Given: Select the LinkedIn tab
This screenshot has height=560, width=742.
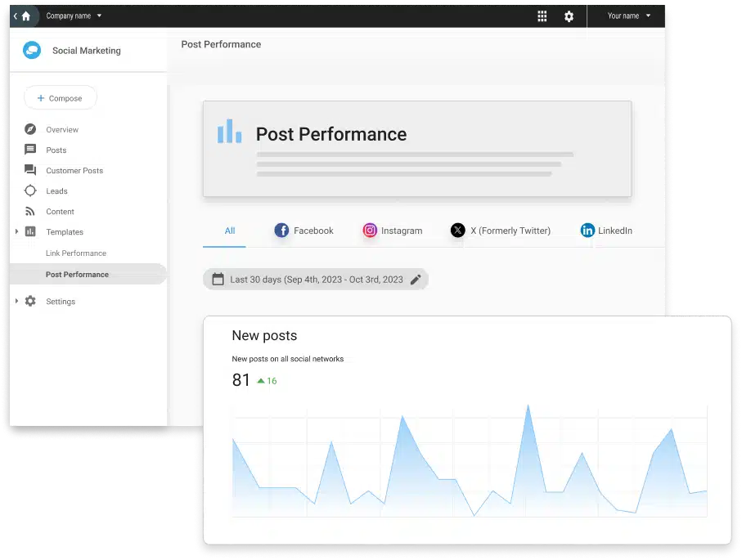Looking at the screenshot, I should [606, 231].
